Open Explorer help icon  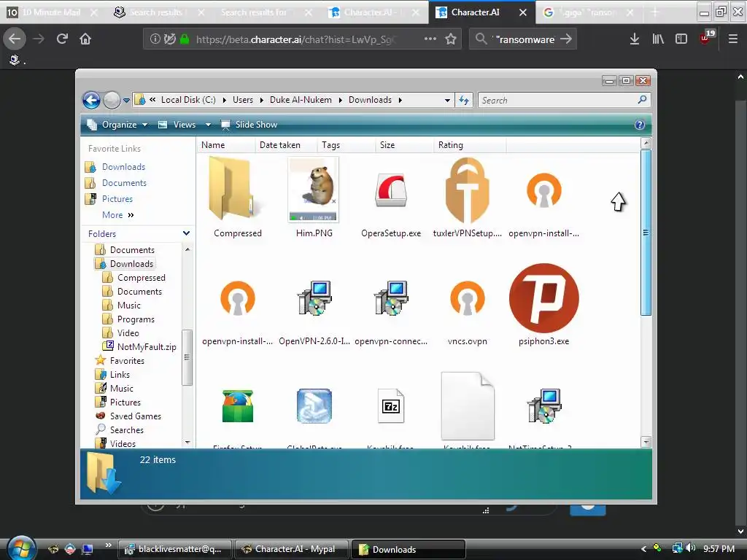640,125
